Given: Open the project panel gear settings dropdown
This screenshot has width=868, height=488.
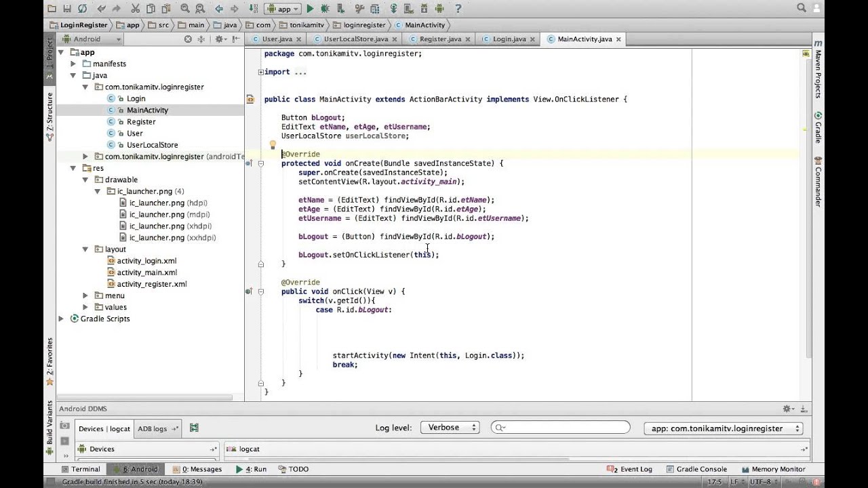Looking at the screenshot, I should (x=220, y=39).
